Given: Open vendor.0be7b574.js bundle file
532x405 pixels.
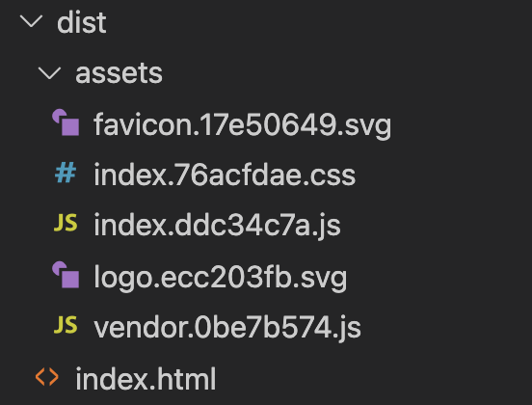Looking at the screenshot, I should click(x=227, y=328).
